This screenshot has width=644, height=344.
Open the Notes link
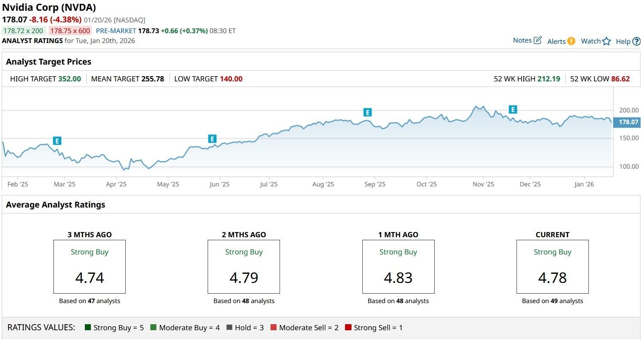click(522, 40)
